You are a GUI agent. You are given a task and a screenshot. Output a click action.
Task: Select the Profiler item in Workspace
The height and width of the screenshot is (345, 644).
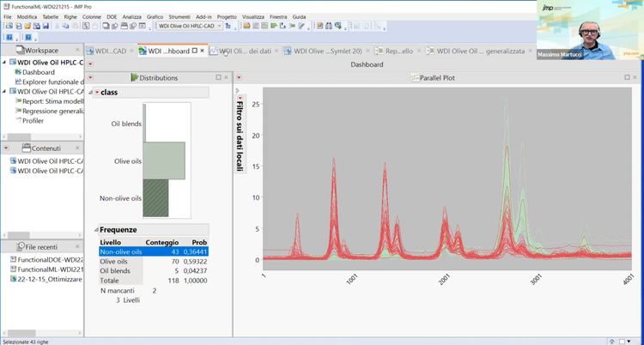pos(33,120)
